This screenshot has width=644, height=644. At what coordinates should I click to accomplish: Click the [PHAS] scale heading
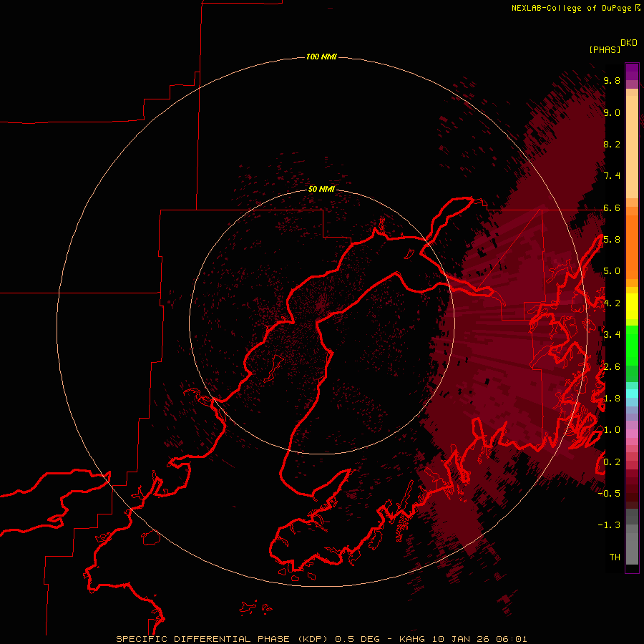click(605, 49)
